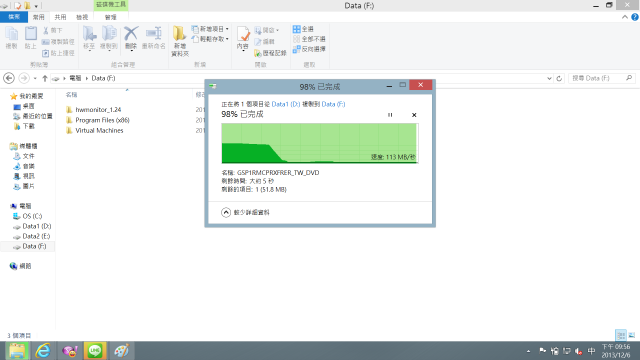The image size is (640, 360).
Task: Open the Easy access dropdown
Action: 210,39
